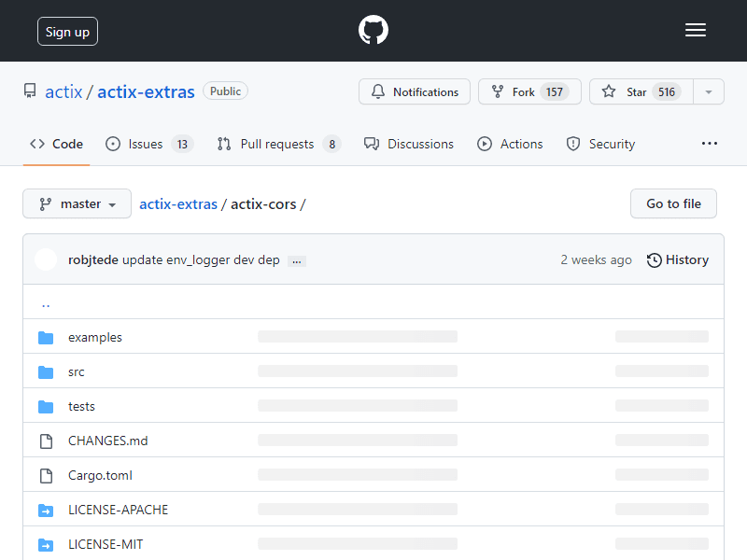Click the bell icon in Notifications

pyautogui.click(x=378, y=91)
